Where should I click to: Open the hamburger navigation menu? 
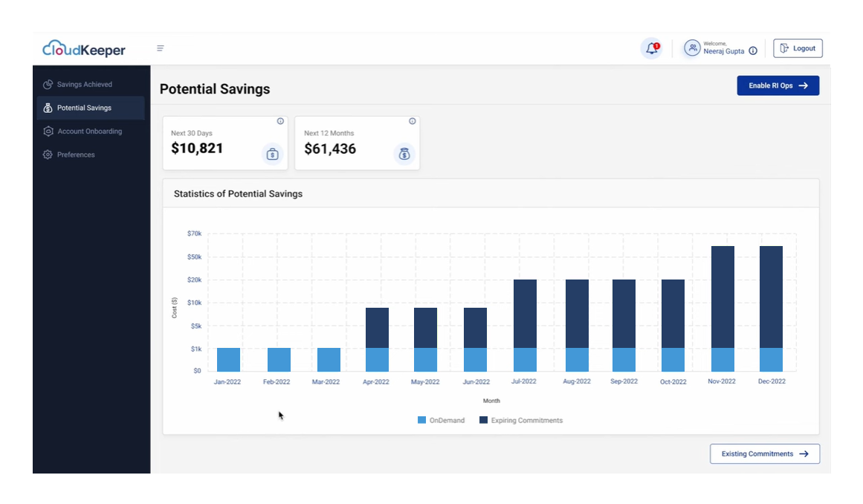coord(161,48)
